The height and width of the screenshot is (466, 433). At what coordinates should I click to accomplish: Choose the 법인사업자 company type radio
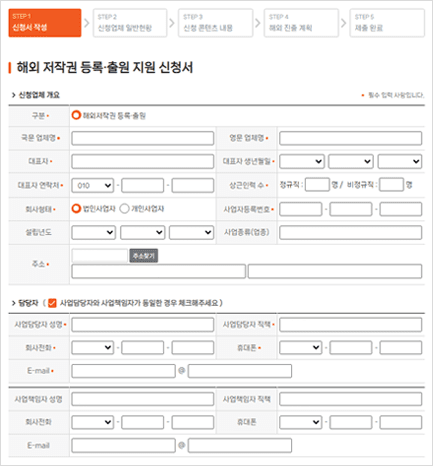point(76,209)
